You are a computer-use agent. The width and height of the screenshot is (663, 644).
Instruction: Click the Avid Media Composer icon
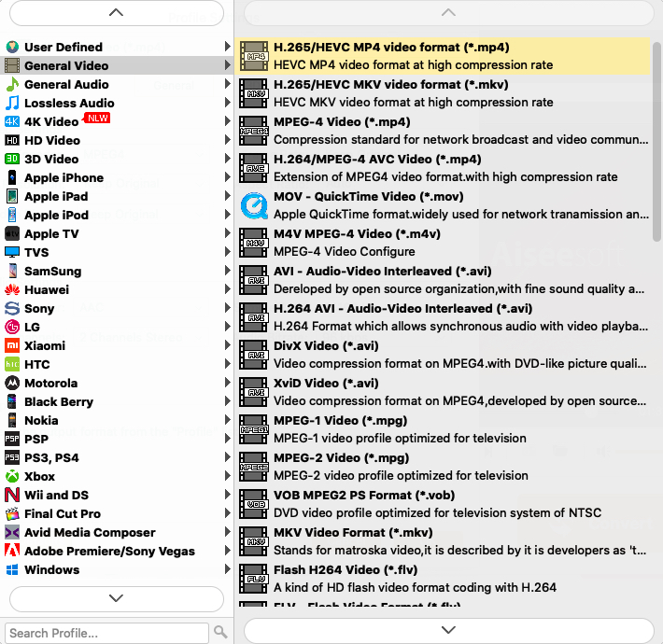(x=12, y=532)
